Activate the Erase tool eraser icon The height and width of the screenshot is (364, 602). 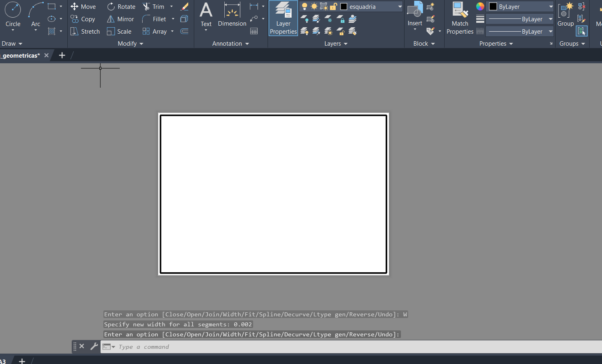(185, 7)
